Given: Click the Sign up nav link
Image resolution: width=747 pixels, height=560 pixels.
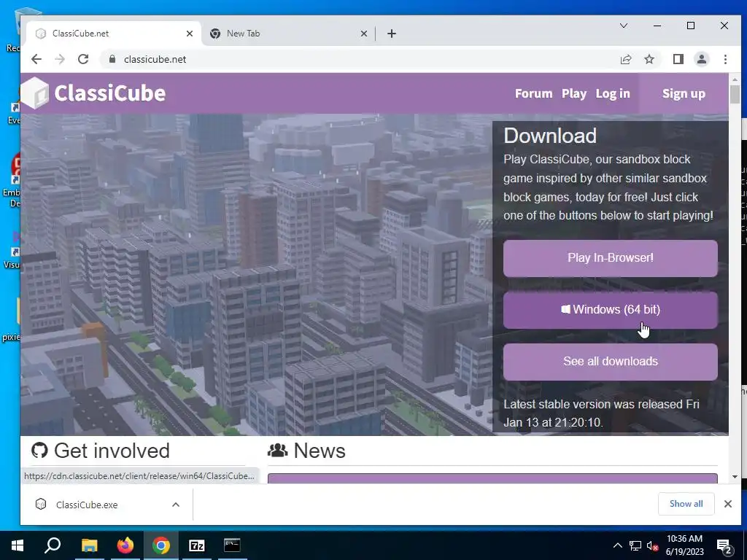Looking at the screenshot, I should (684, 93).
